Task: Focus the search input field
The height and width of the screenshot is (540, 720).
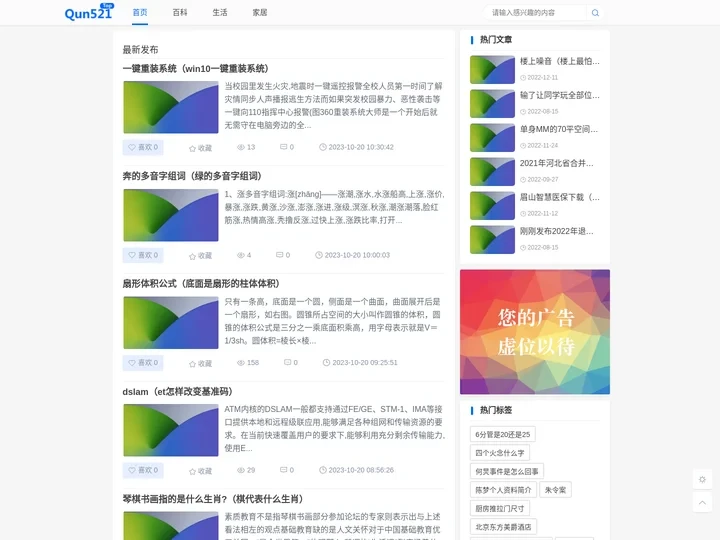Action: click(x=536, y=13)
